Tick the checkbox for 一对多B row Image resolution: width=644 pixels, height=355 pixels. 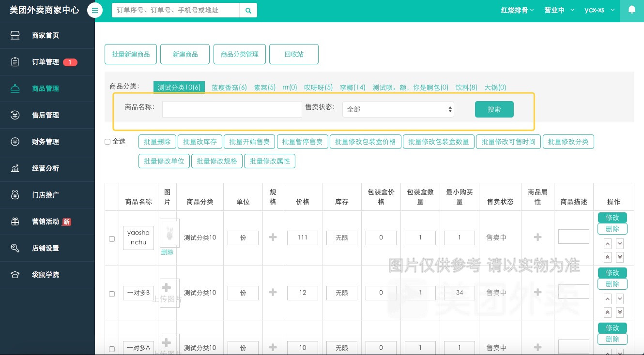112,294
